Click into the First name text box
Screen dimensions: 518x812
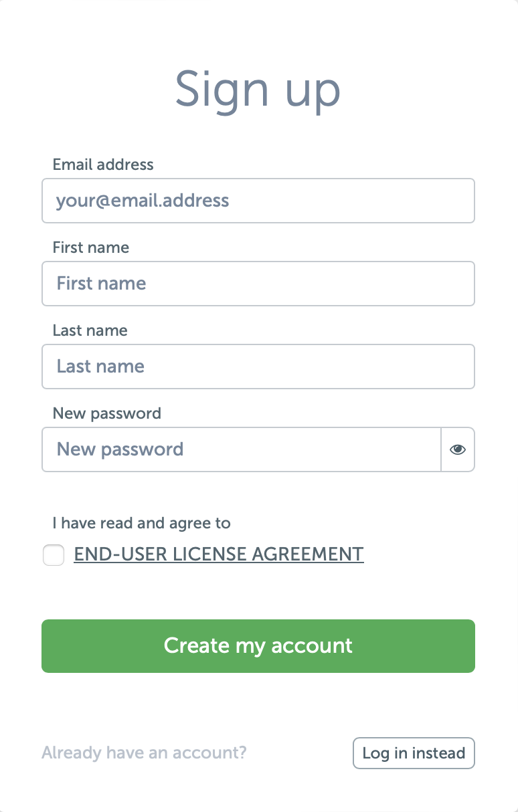258,284
